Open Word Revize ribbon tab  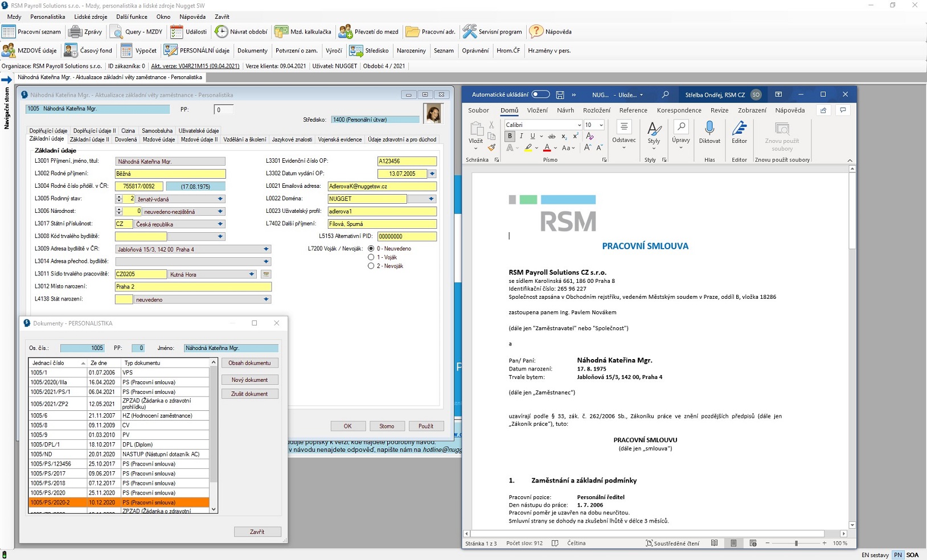click(x=719, y=110)
